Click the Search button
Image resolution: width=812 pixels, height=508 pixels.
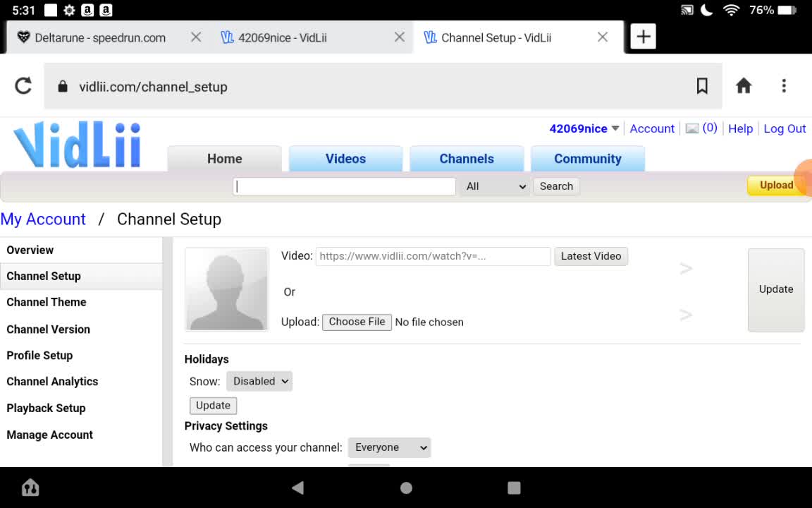pos(556,186)
